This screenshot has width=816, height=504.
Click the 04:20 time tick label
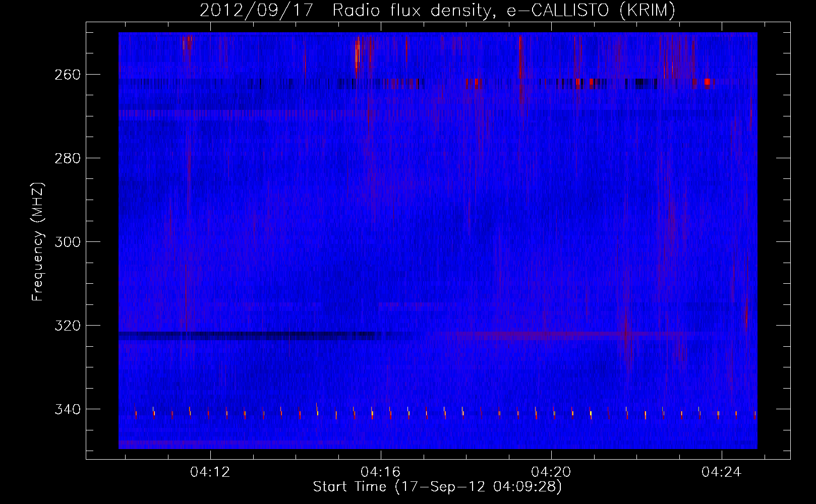[551, 472]
